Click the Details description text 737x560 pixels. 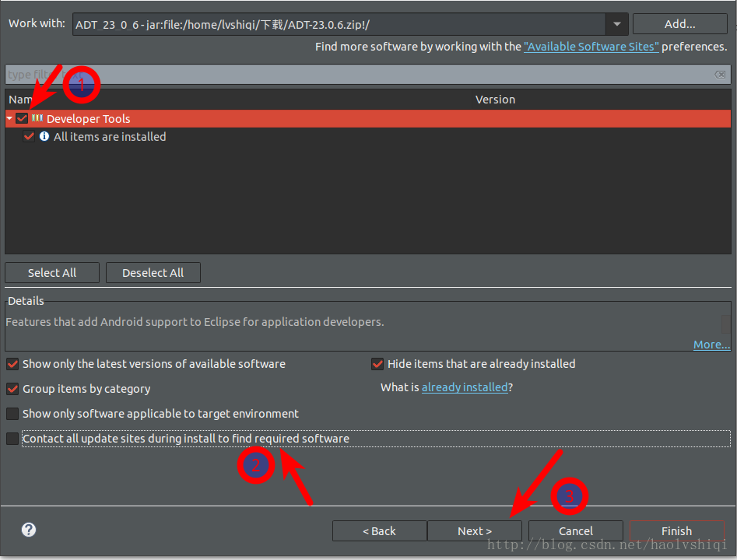tap(195, 322)
